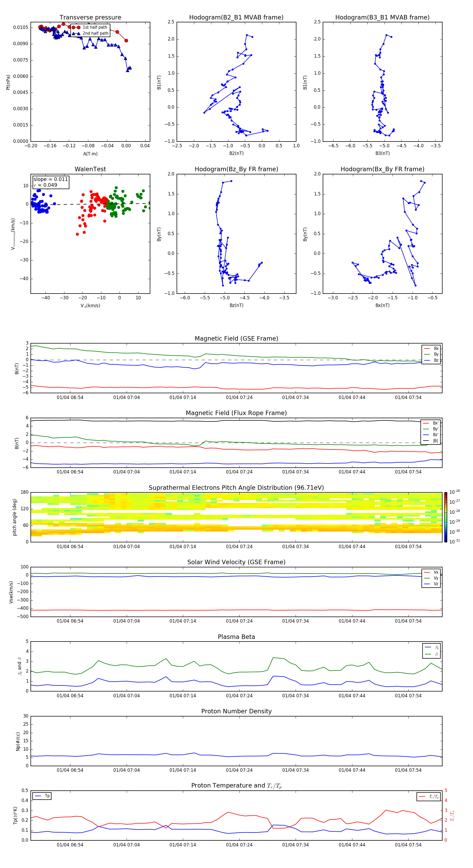Select the 'B3(nT)' x-axis label
Screen dimensions: 473x868
pyautogui.click(x=382, y=154)
